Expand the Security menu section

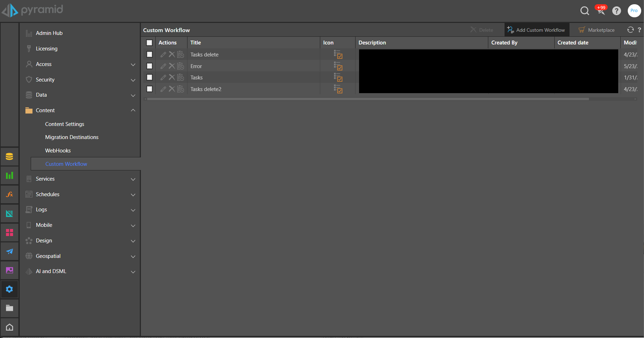(x=133, y=80)
